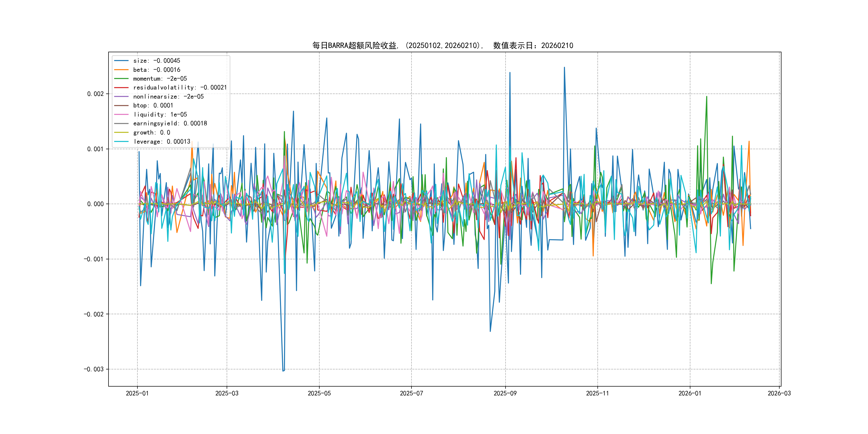Screen dimensions: 868x434
Task: Click the beta legend orange line swatch
Action: [121, 70]
